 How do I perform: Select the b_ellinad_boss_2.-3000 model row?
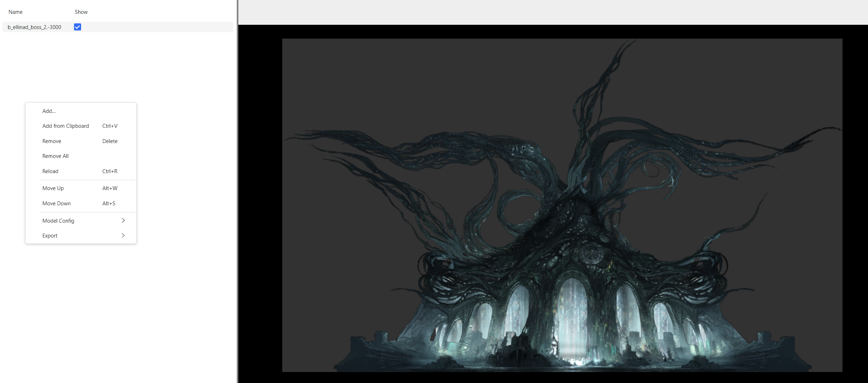click(118, 27)
